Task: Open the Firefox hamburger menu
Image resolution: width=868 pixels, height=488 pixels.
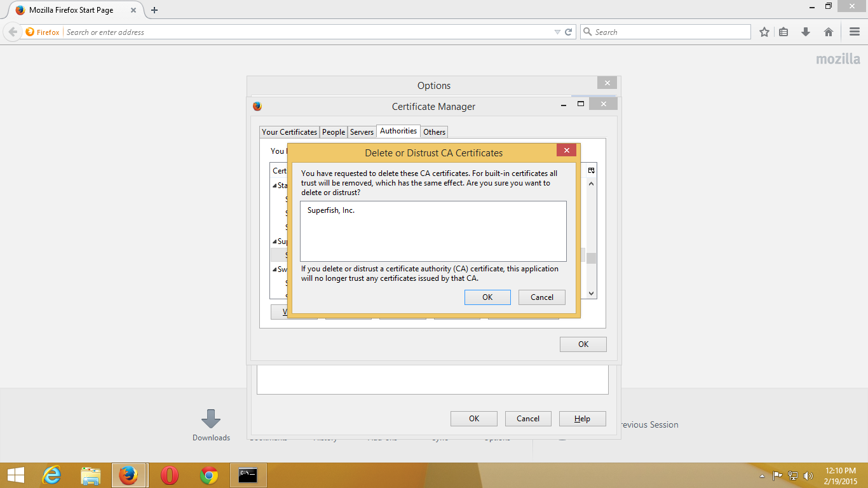Action: pos(855,32)
